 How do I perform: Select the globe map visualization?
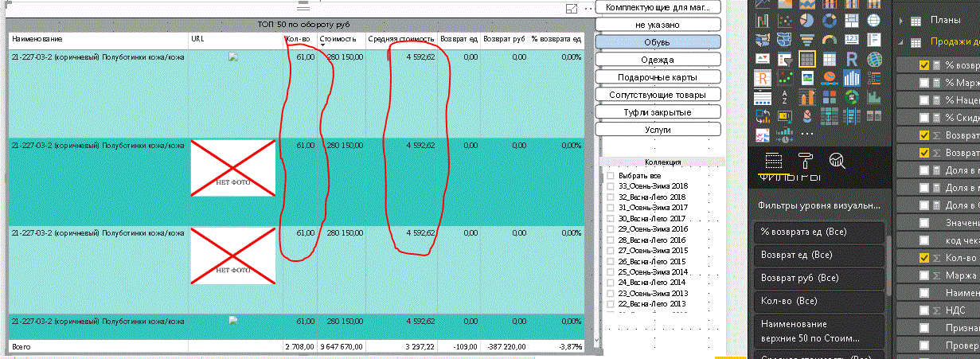(873, 20)
